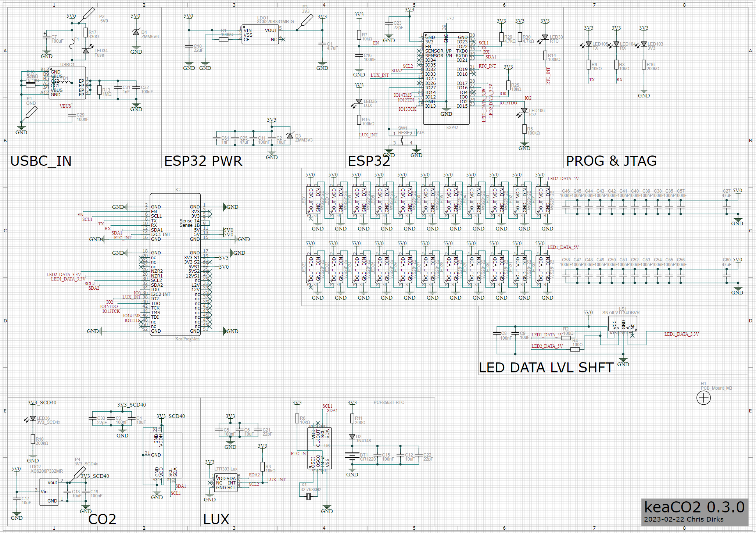
Task: Click the LED32 WS2812B symbol
Action: pyautogui.click(x=544, y=269)
